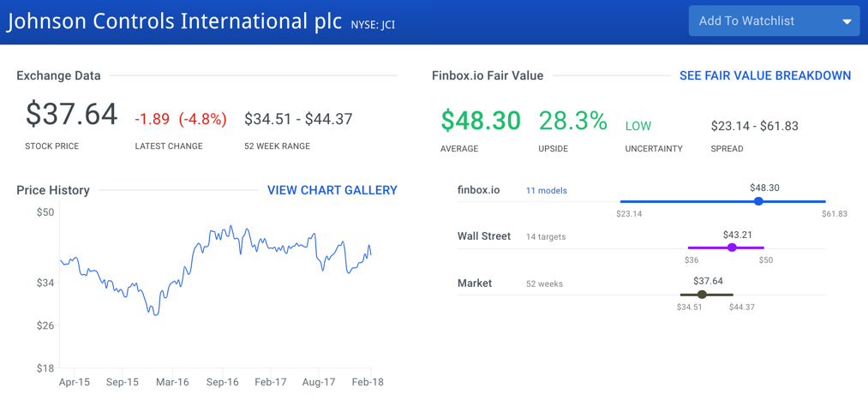Click the Johnson Controls International plc title
Image resolution: width=868 pixels, height=405 pixels.
coord(175,21)
